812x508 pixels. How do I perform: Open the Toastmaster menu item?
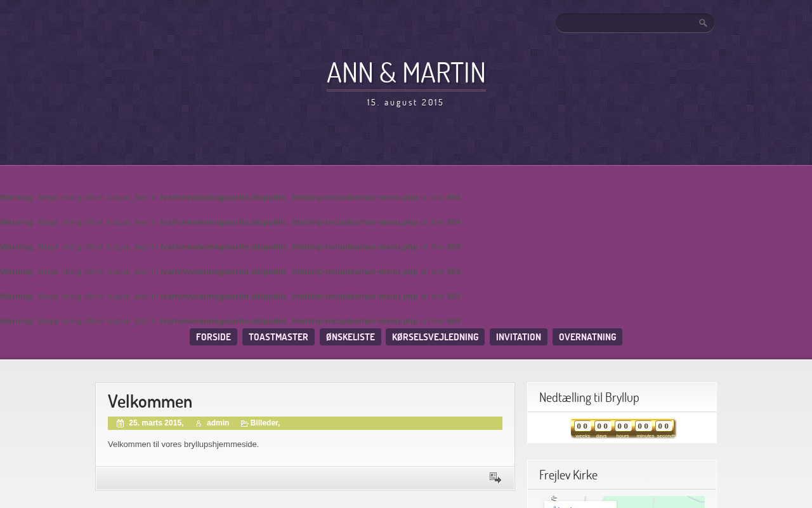[278, 337]
